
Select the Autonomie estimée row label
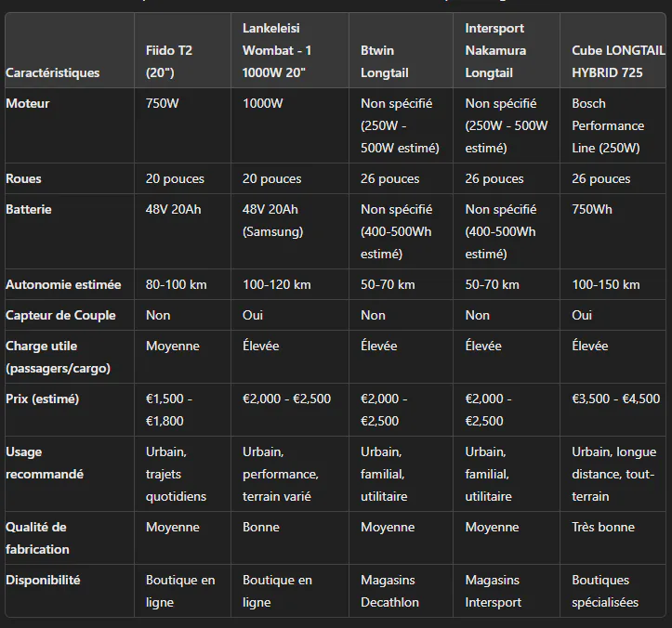coord(63,285)
